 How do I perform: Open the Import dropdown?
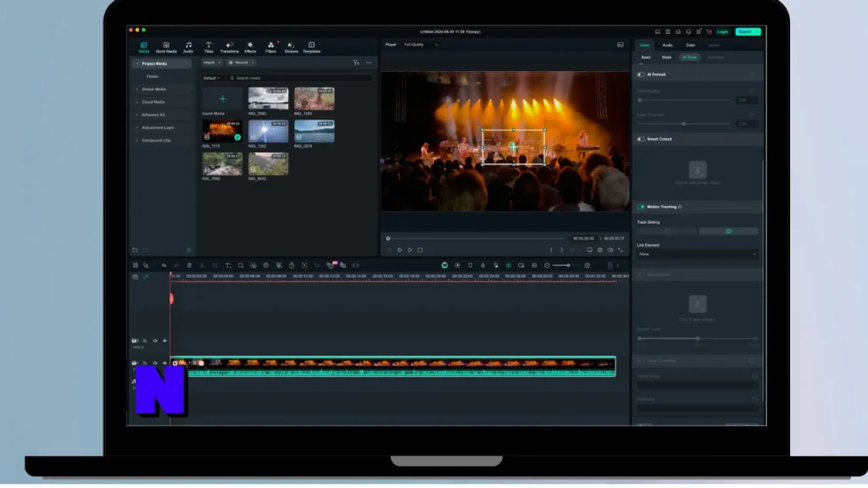coord(211,63)
